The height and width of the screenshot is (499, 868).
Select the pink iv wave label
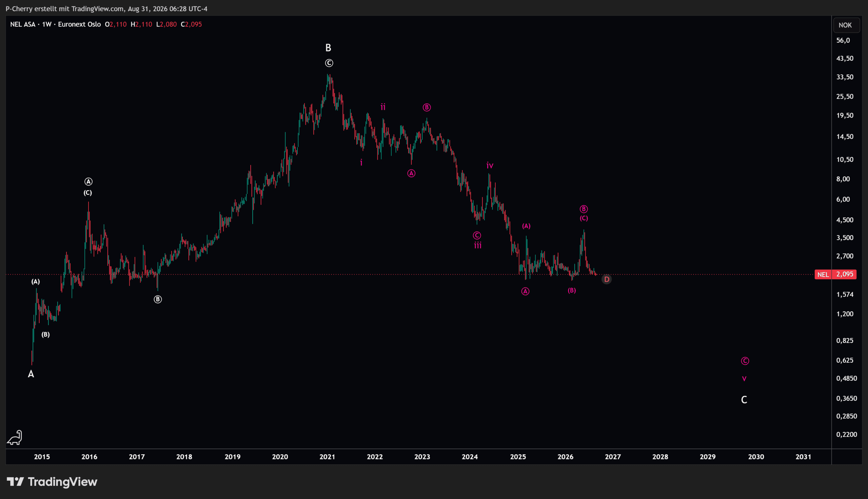[490, 165]
